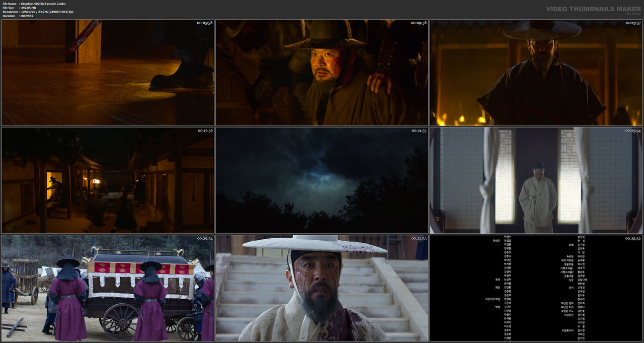
Task: Click the file name Kingdom S02E02 Episode 2.mkv
Action: [x=43, y=4]
